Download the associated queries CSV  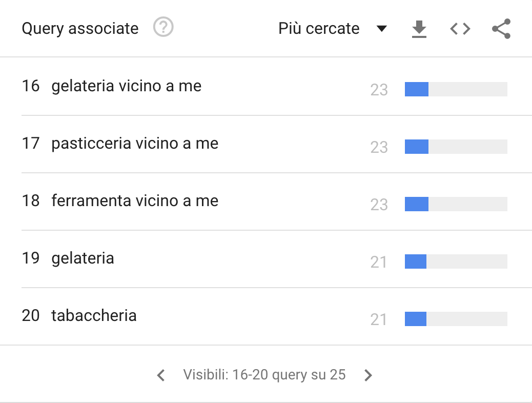419,29
